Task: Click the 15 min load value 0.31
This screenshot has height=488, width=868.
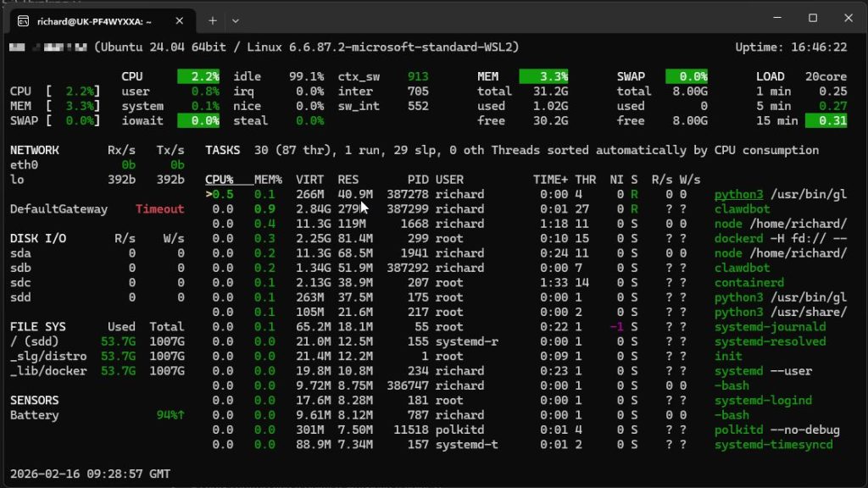Action: click(826, 121)
